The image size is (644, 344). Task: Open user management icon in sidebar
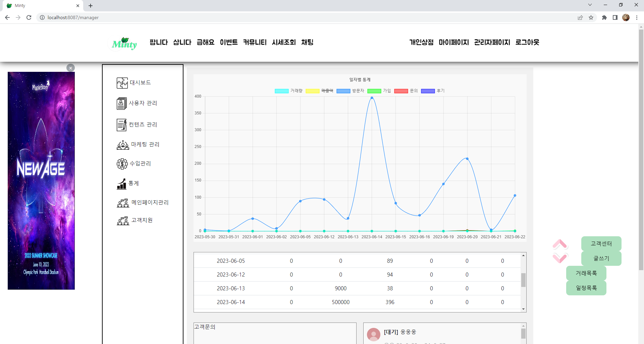pos(121,104)
